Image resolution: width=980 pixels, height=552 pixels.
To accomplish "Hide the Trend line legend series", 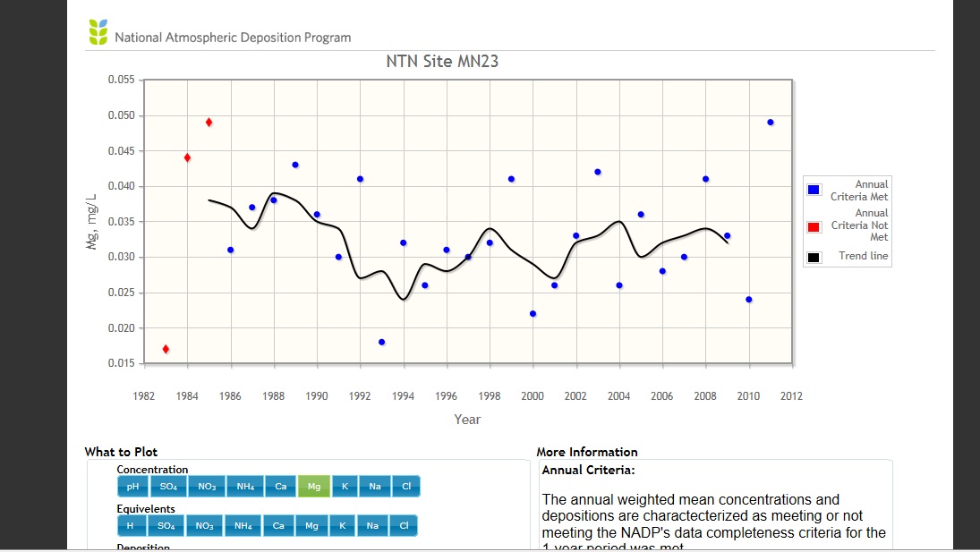I will pyautogui.click(x=848, y=257).
